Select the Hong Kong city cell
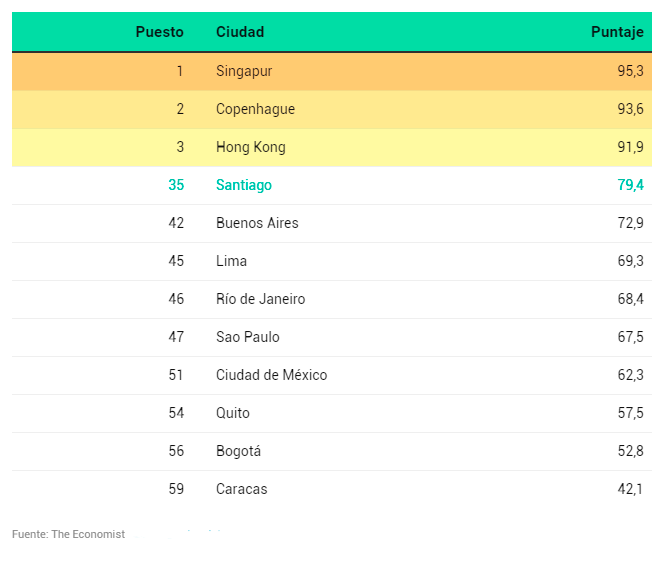 (250, 147)
